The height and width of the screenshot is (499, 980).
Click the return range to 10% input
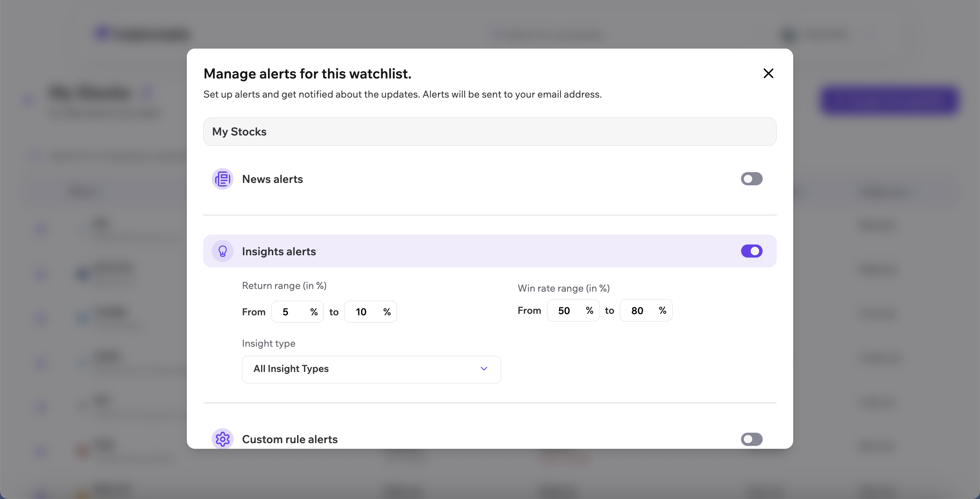tap(371, 311)
